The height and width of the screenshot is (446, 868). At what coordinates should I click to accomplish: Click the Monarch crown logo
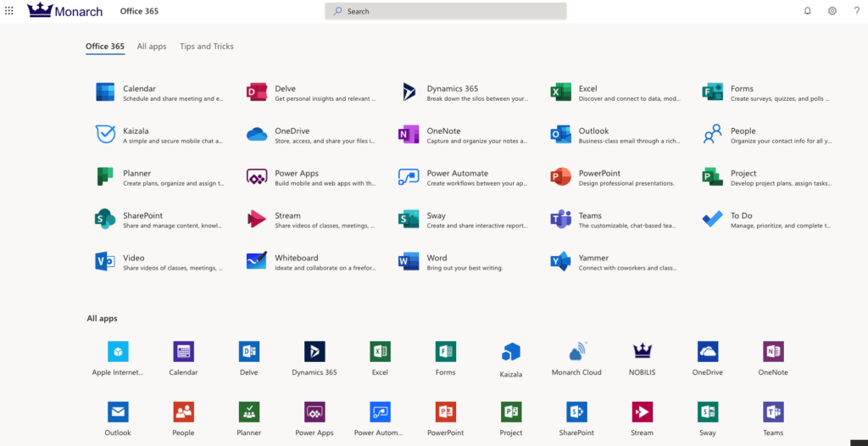click(64, 10)
